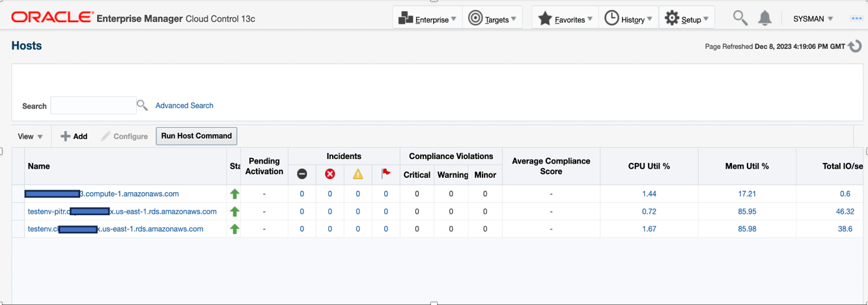
Task: Open the Targets menu
Action: [x=492, y=18]
